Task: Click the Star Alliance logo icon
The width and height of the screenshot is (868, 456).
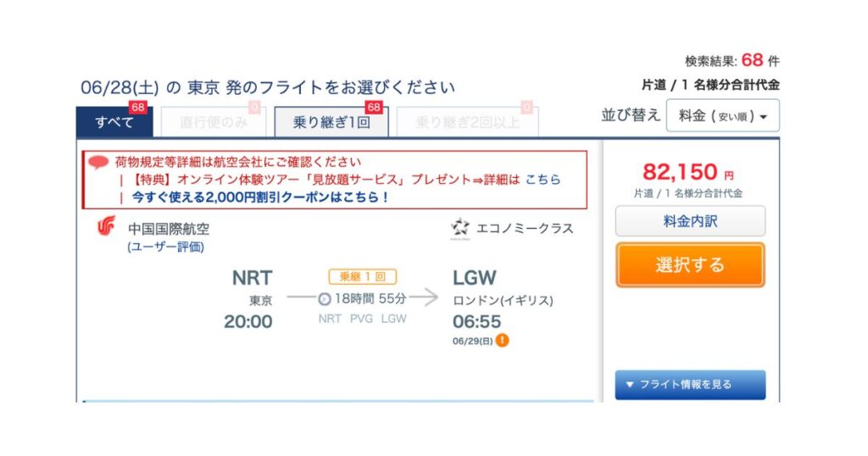Action: pyautogui.click(x=459, y=227)
